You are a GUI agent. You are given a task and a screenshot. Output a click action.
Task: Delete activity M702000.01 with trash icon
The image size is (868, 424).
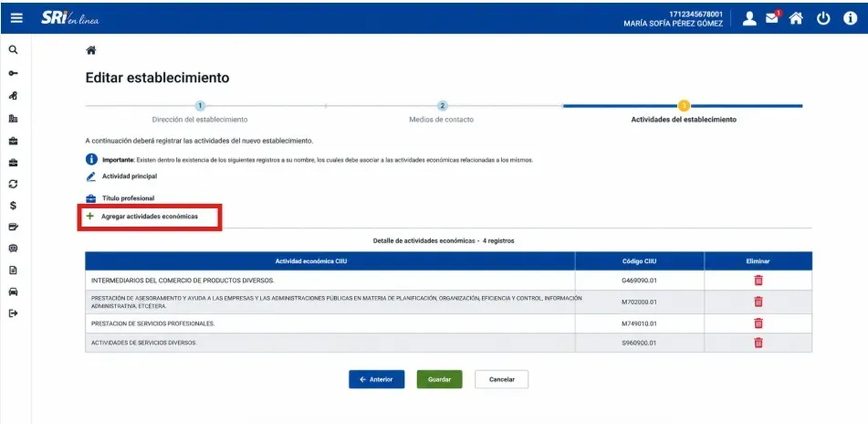pyautogui.click(x=758, y=302)
